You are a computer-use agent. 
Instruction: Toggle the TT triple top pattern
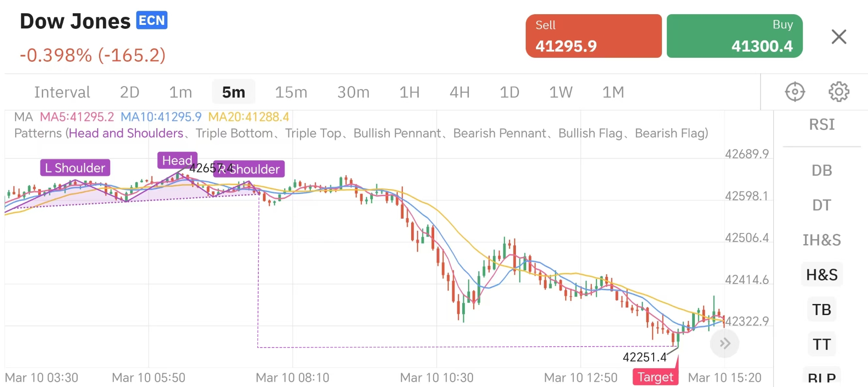821,344
